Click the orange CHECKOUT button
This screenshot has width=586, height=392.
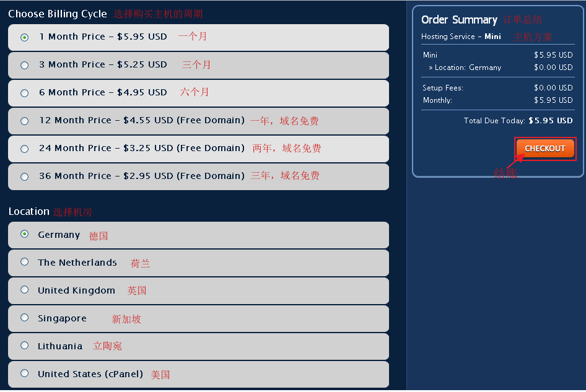pos(544,149)
